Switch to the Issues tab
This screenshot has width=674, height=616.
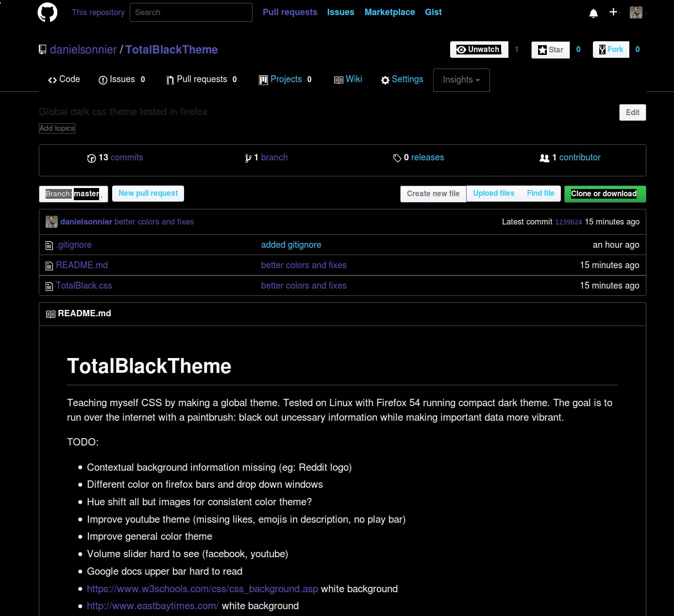(121, 79)
